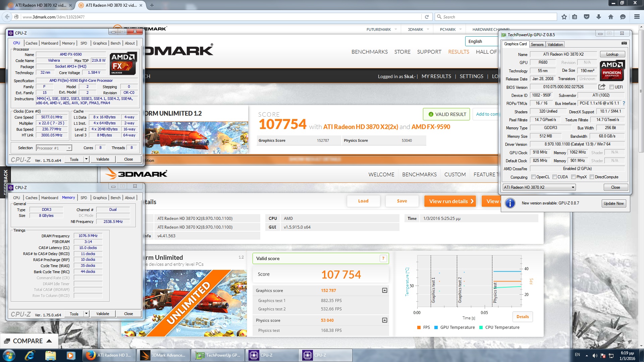Click the GPU-Z update info icon
This screenshot has height=362, width=644.
point(510,203)
